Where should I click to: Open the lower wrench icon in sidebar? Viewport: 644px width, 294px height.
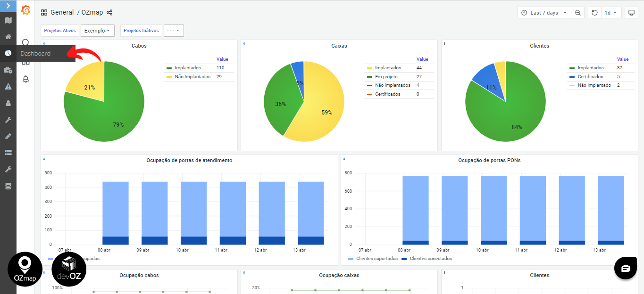pos(8,169)
